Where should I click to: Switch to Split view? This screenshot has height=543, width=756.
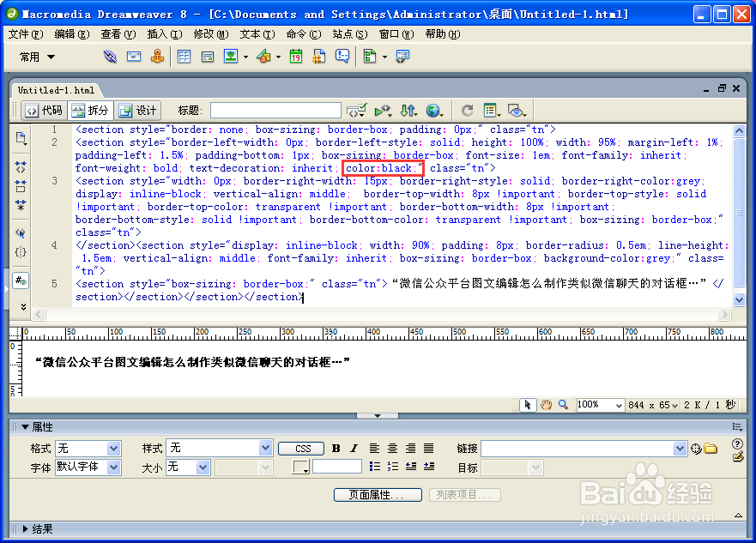point(90,111)
